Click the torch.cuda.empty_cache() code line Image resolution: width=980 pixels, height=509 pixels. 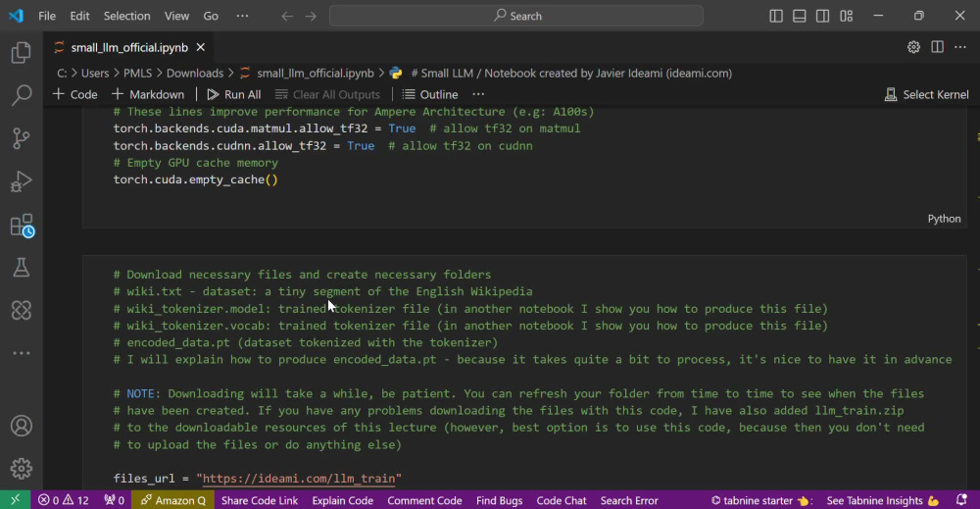(196, 179)
